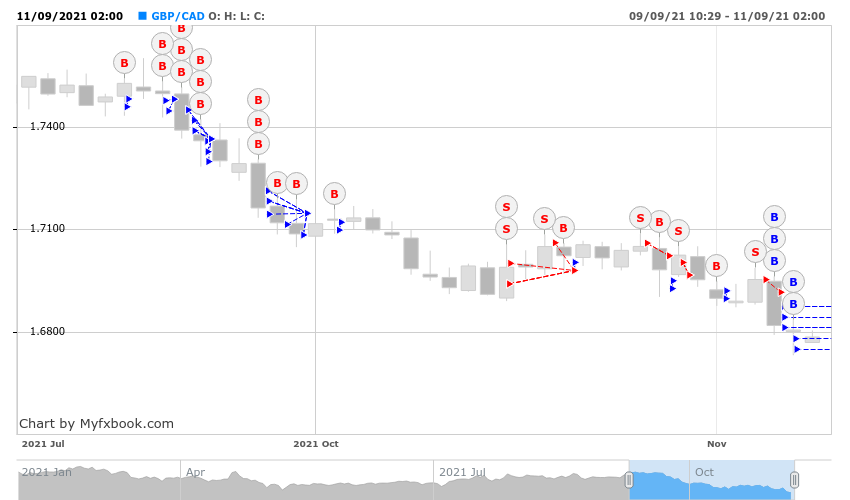The width and height of the screenshot is (850, 500).
Task: Click the 1.7100 price axis label
Action: point(47,228)
